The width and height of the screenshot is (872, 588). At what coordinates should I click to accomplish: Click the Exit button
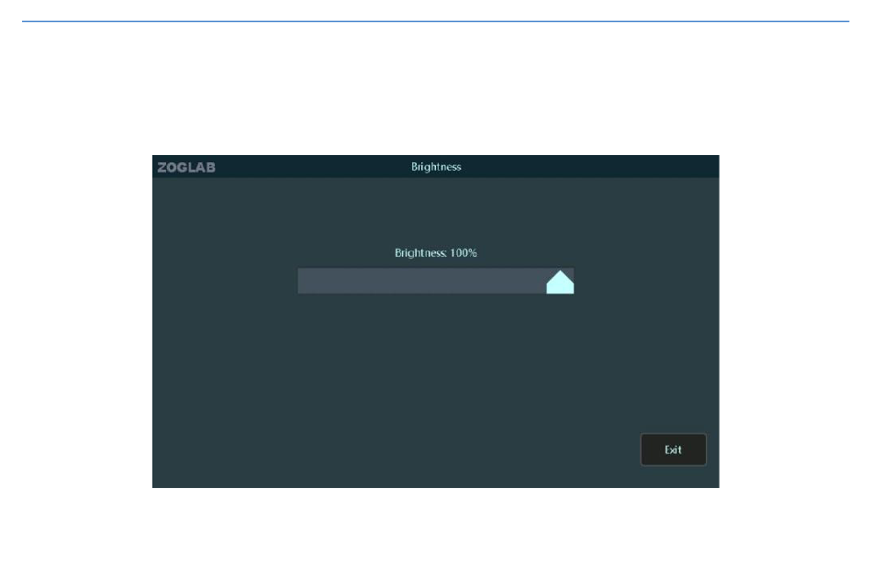(673, 449)
